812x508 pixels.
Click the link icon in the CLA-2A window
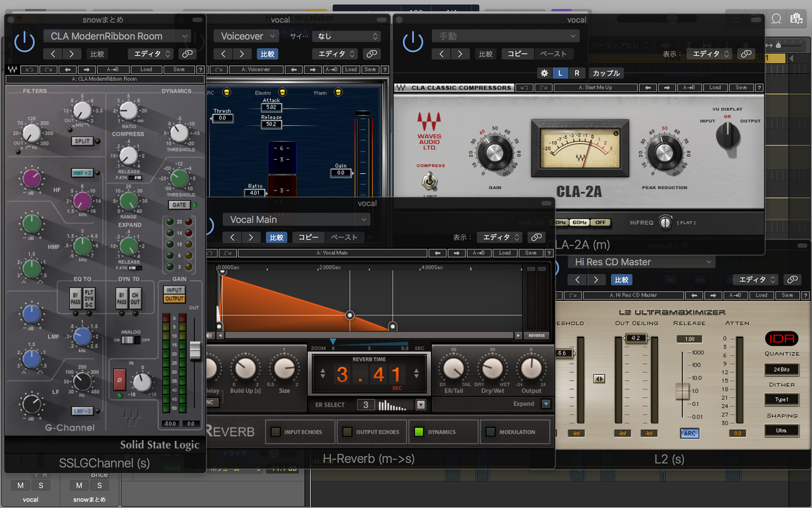click(746, 54)
